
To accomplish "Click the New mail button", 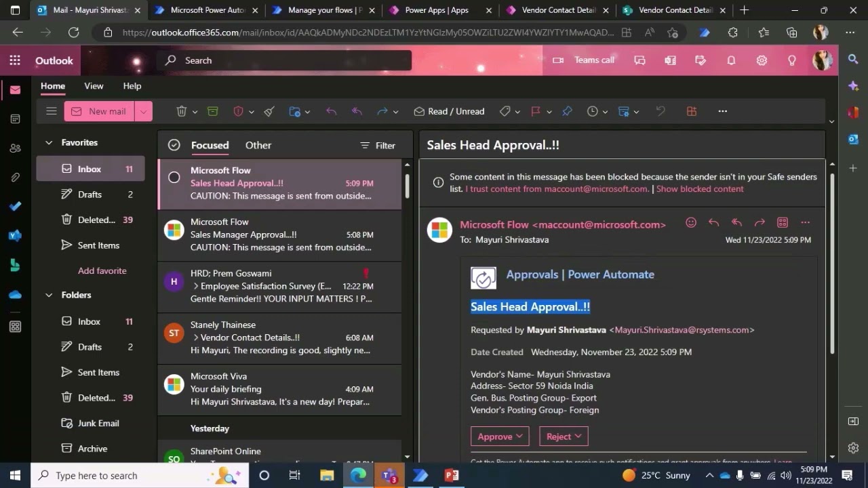I will click(100, 111).
